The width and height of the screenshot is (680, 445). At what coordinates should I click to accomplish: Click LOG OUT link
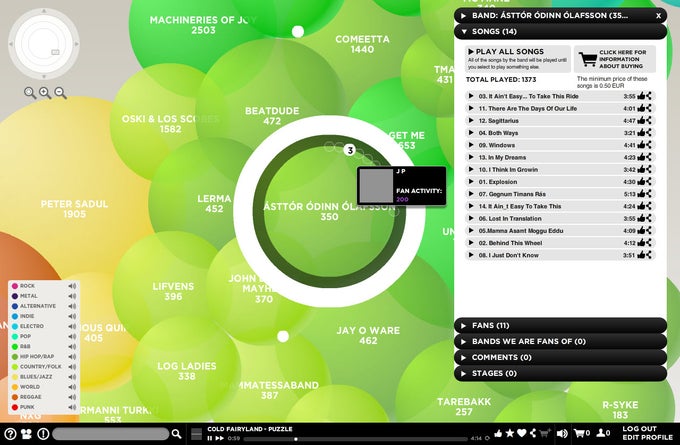pos(639,429)
